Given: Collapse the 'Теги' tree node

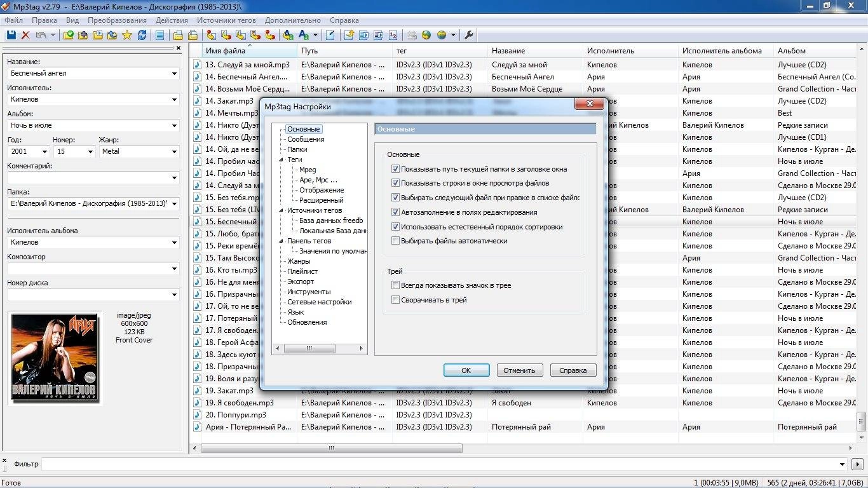Looking at the screenshot, I should (x=281, y=159).
